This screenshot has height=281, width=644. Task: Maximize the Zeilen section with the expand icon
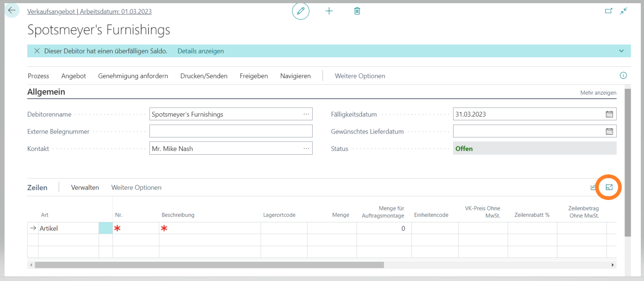(x=609, y=187)
